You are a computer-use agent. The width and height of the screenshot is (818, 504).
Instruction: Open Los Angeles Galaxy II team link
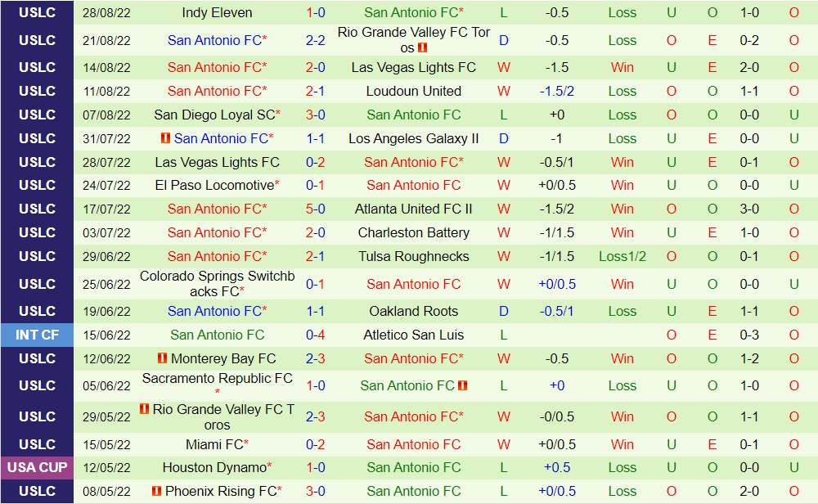(x=413, y=138)
